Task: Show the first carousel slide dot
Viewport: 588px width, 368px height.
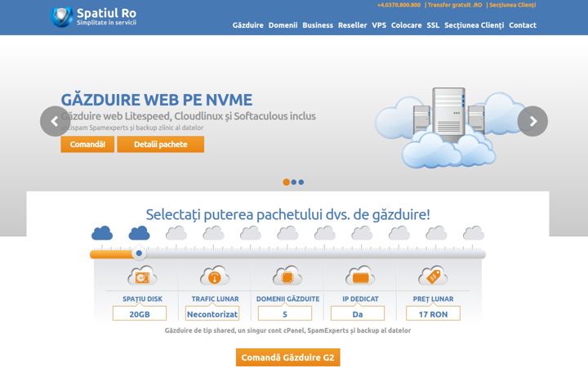Action: pyautogui.click(x=286, y=182)
